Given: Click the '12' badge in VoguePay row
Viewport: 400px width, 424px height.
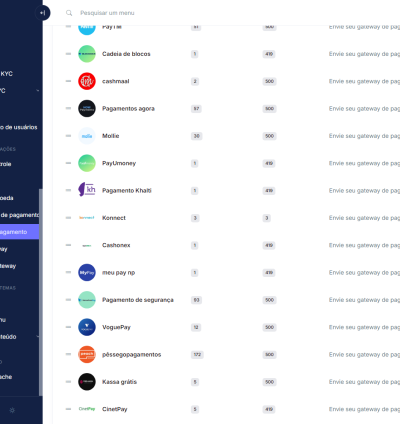Looking at the screenshot, I should (196, 327).
